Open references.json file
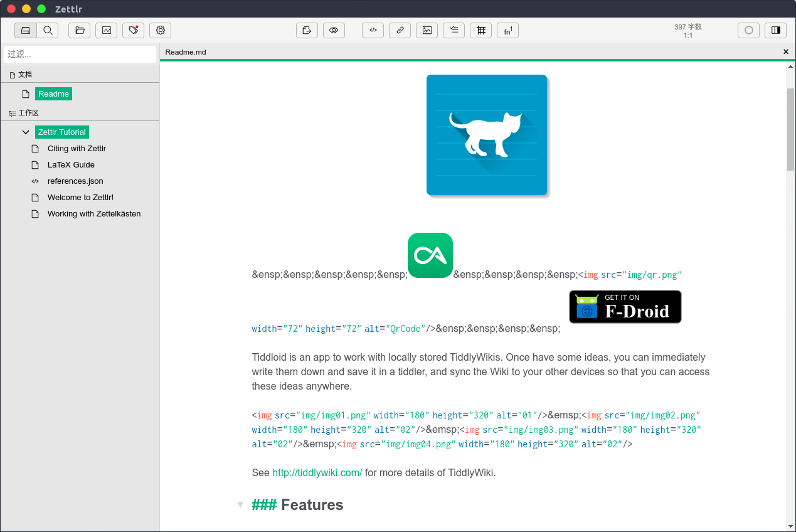This screenshot has width=796, height=532. tap(75, 181)
